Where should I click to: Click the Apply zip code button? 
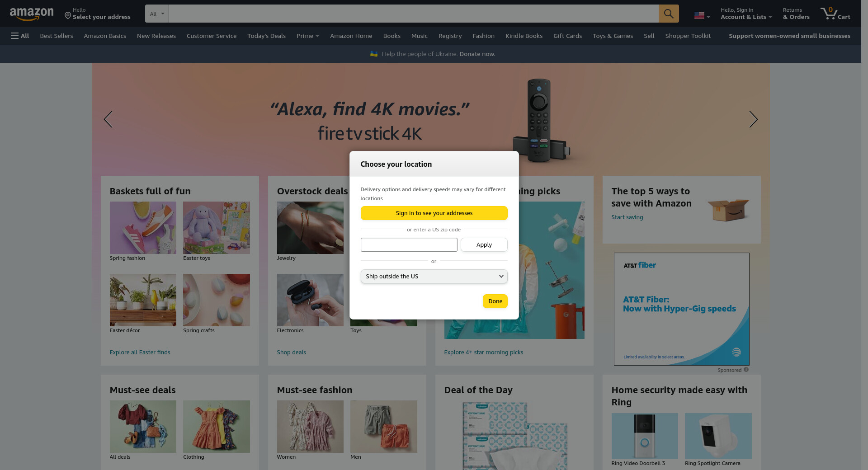(484, 244)
